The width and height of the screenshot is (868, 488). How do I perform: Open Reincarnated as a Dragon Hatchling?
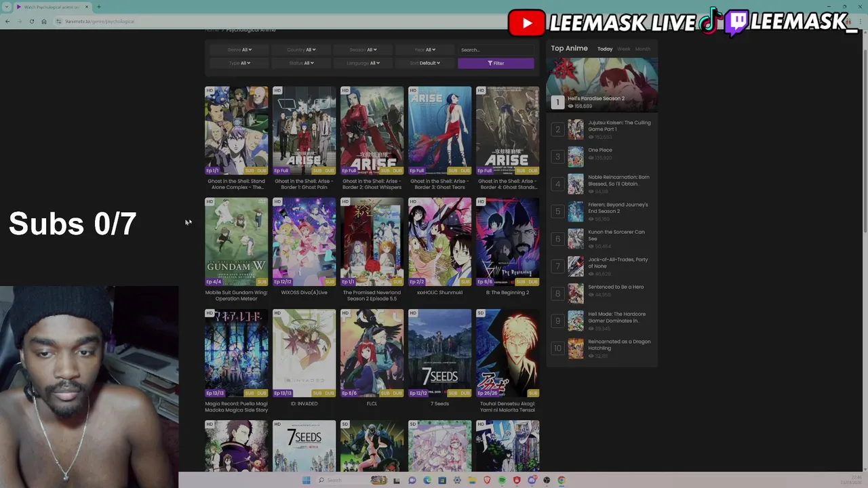(x=619, y=344)
